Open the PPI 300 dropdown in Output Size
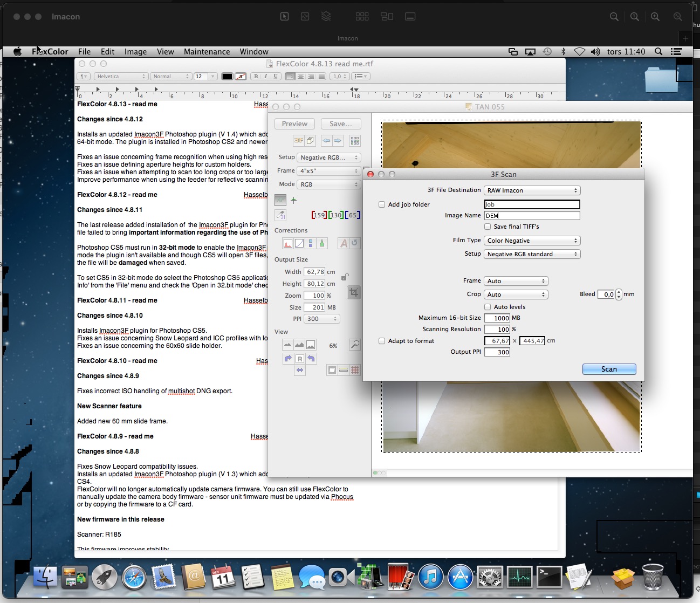 click(x=322, y=319)
